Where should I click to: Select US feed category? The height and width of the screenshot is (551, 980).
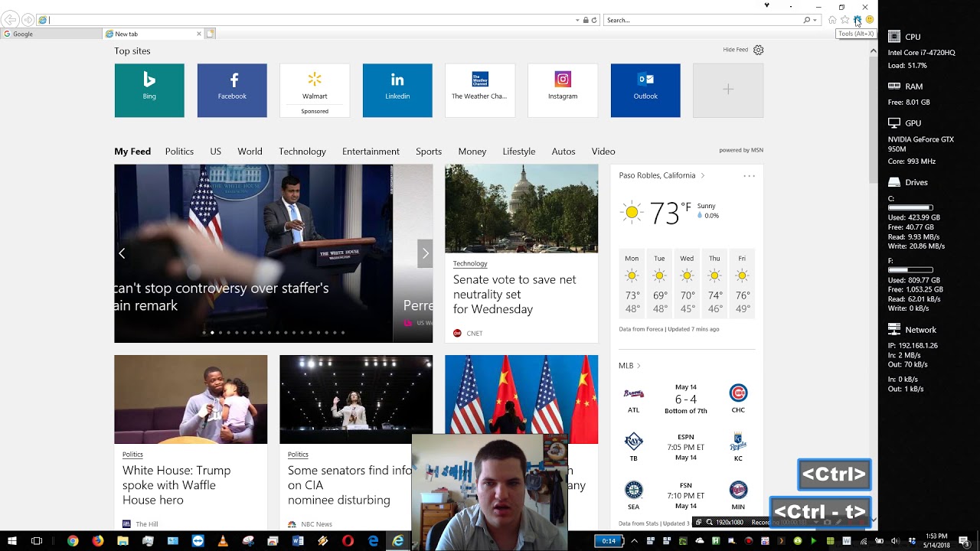(216, 152)
